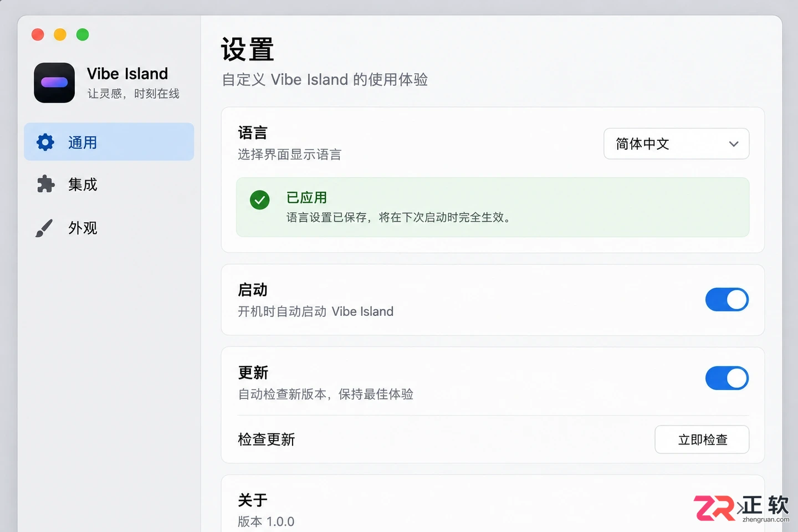Click the 语言 section title
Viewport: 798px width, 532px height.
tap(253, 133)
